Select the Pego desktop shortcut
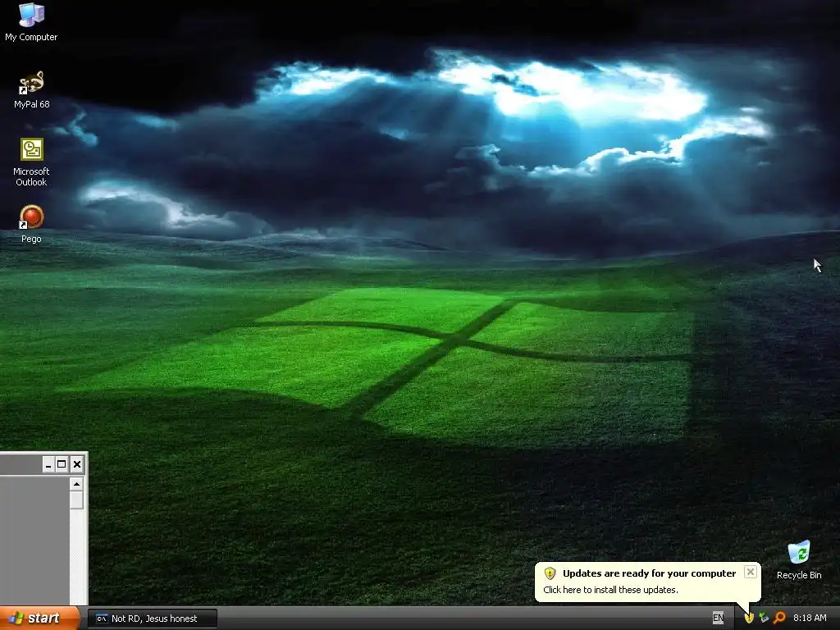 [x=31, y=225]
